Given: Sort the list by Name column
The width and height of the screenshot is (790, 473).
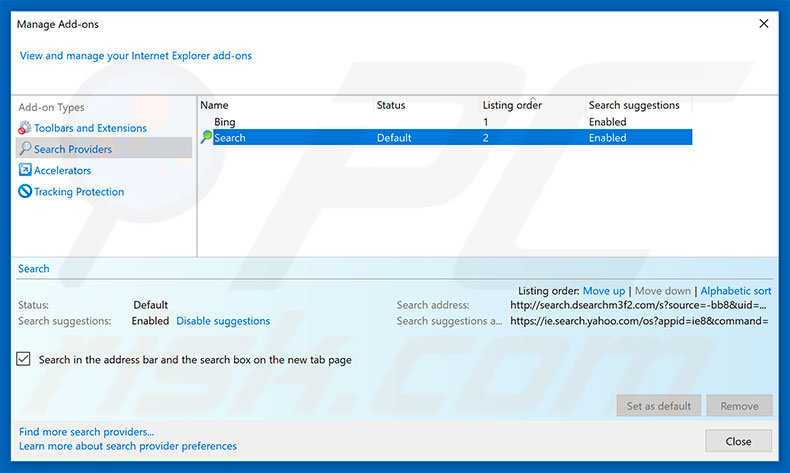Looking at the screenshot, I should pos(214,105).
